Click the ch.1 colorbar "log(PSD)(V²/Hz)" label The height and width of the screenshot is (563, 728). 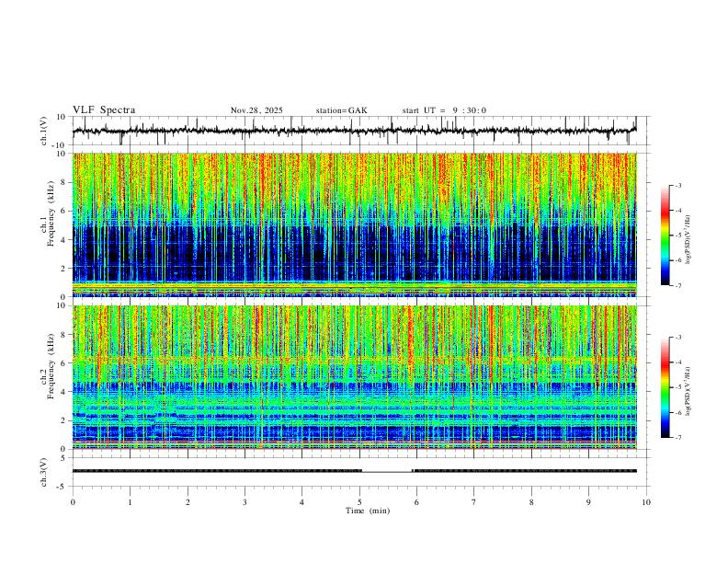point(688,240)
